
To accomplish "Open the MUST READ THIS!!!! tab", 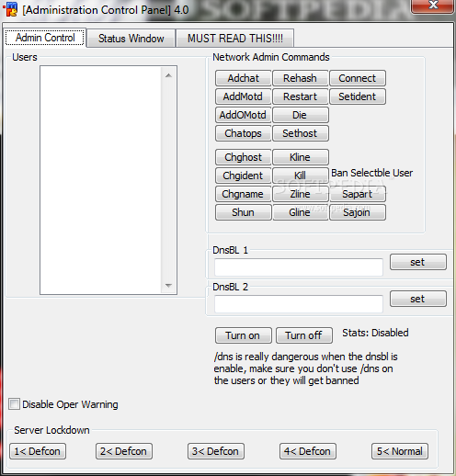I will click(235, 39).
